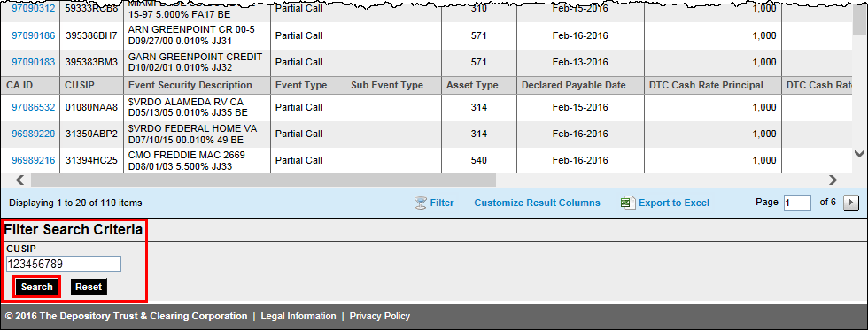The width and height of the screenshot is (868, 330).
Task: Click the horizontal scrollbar thumb
Action: pos(264,180)
